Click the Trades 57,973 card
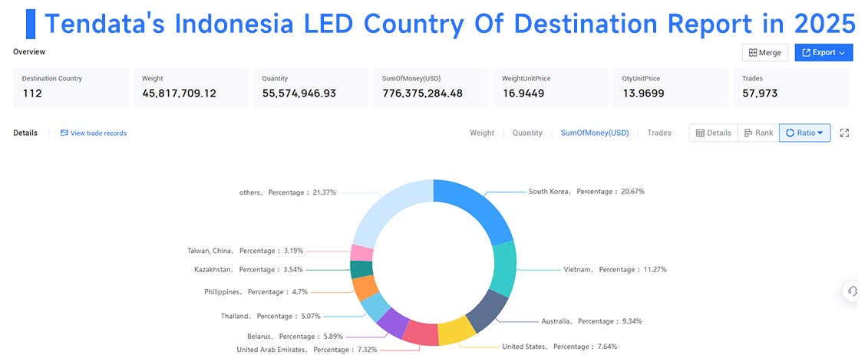This screenshot has height=355, width=868. pos(791,87)
